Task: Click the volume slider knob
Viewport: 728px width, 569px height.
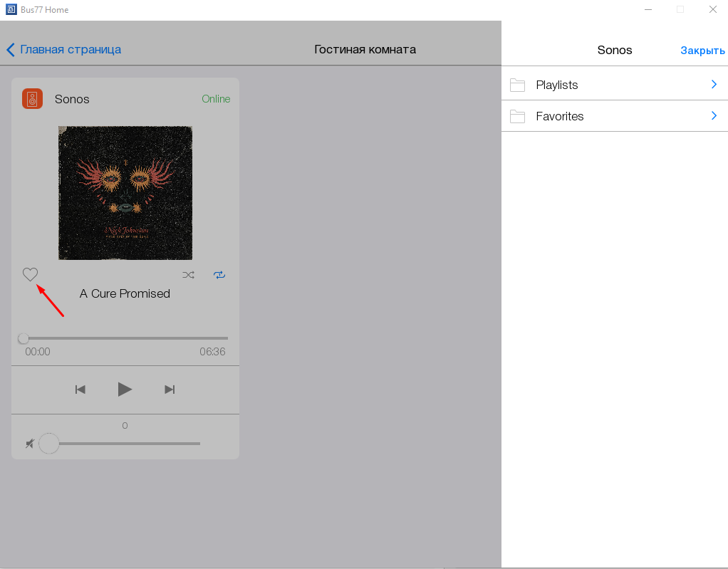Action: [x=49, y=444]
